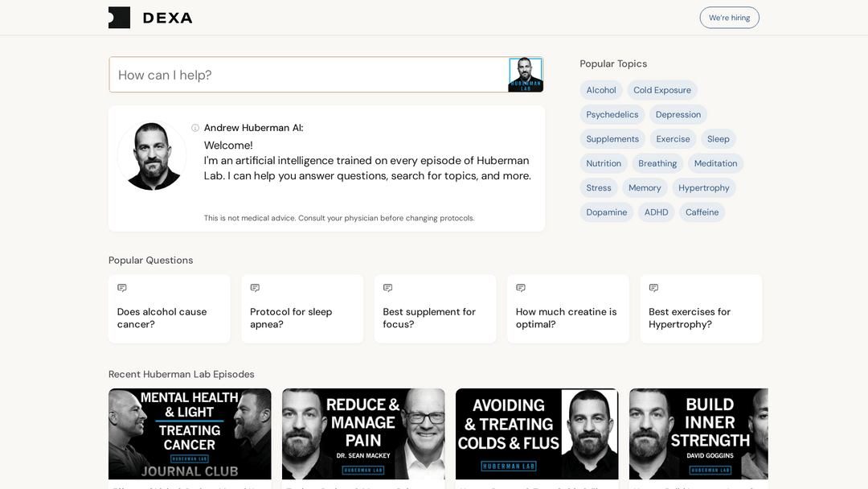Viewport: 868px width, 489px height.
Task: Choose the Stress topic tag
Action: 599,187
